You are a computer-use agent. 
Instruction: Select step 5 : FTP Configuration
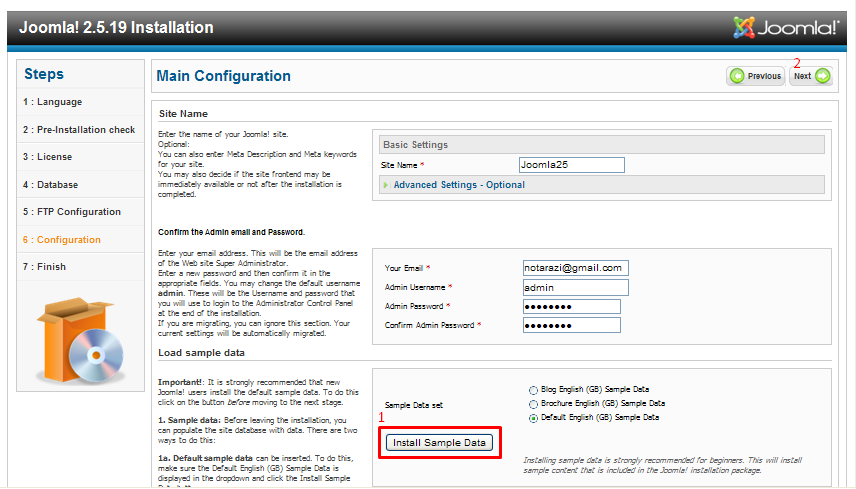pos(72,212)
